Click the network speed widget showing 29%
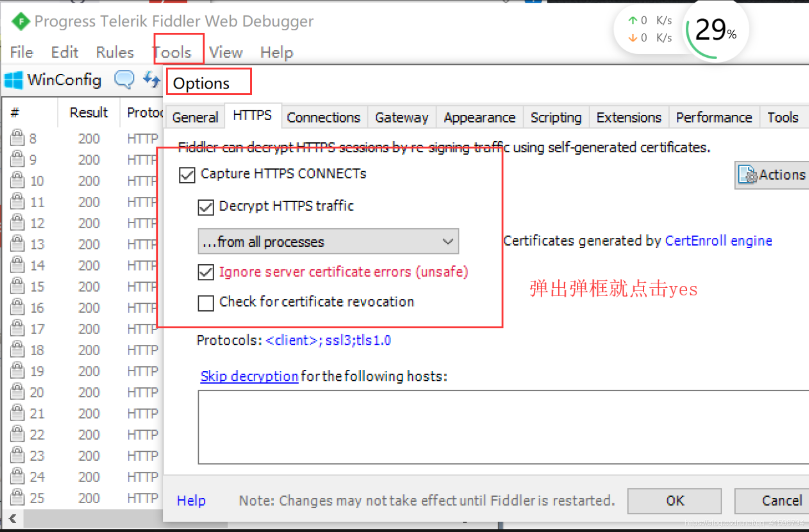Screen dimensions: 809x532 (x=680, y=30)
